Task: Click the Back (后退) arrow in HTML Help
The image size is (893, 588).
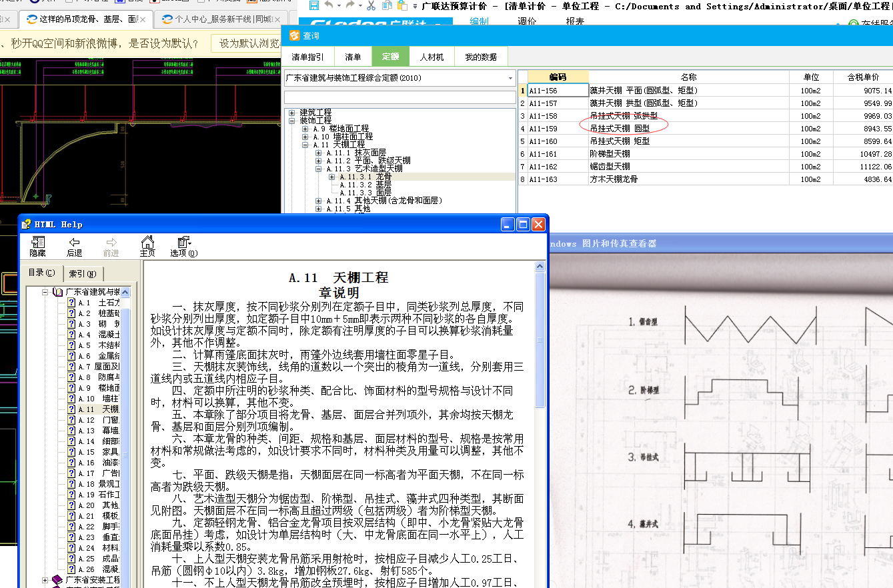Action: [74, 242]
